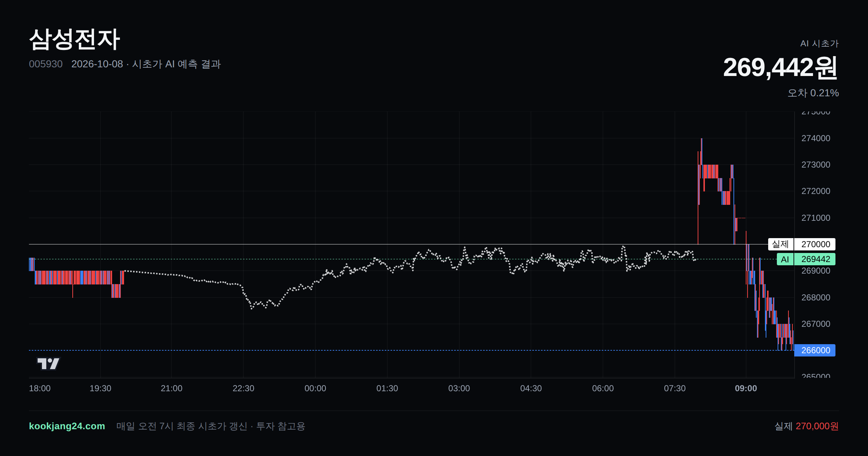Viewport: 868px width, 456px height.
Task: Click the 03:00 time axis label
Action: (x=459, y=388)
